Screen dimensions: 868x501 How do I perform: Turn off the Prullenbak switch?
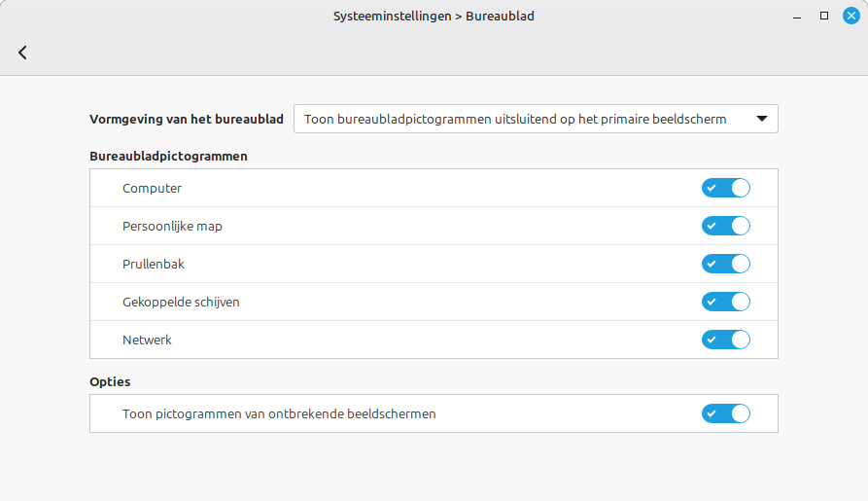click(x=726, y=264)
